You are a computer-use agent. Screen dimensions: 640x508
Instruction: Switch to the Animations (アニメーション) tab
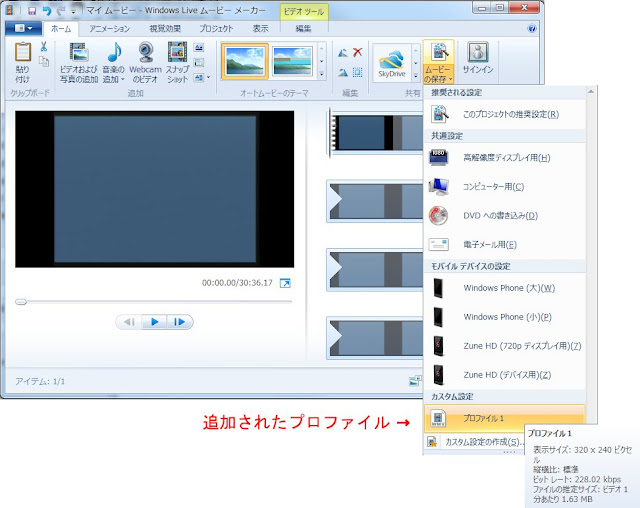click(109, 29)
